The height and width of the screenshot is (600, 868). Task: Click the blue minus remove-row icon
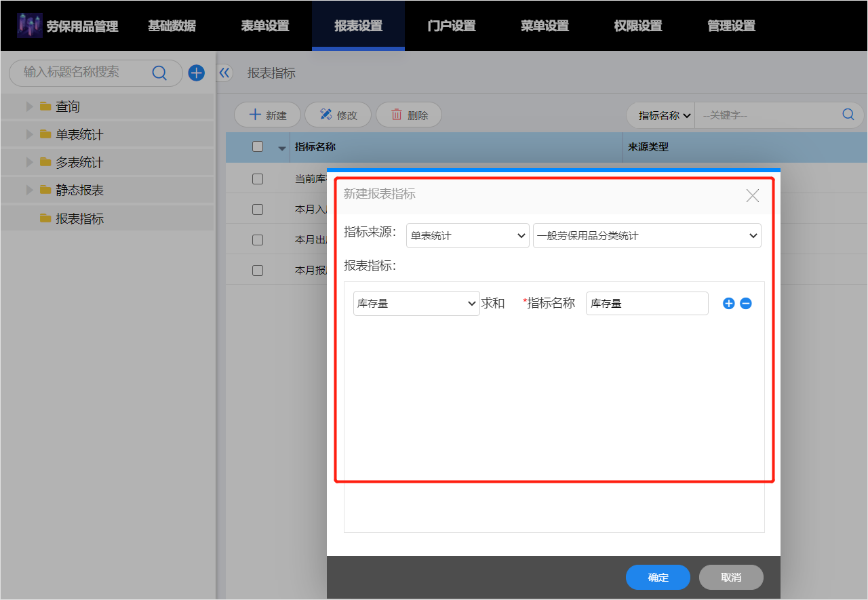pos(745,304)
